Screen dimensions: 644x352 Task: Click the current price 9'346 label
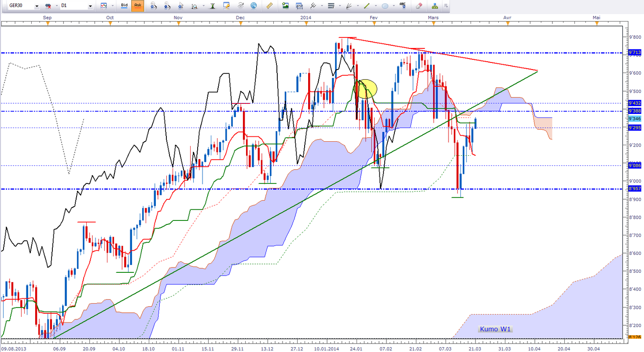point(634,119)
